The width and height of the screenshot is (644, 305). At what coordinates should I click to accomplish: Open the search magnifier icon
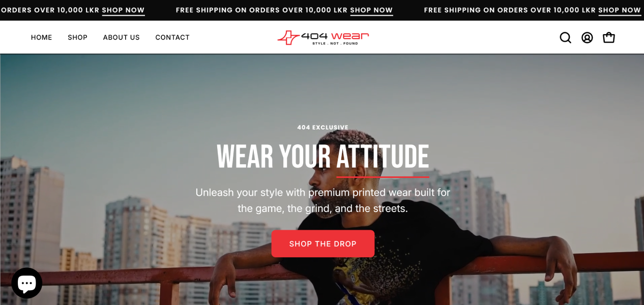click(x=565, y=38)
